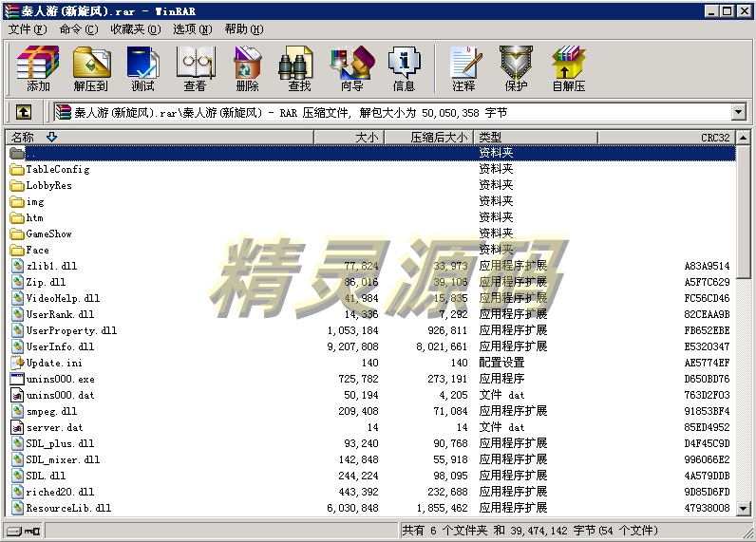Image resolution: width=756 pixels, height=542 pixels.
Task: Sort by the 名称 column header
Action: pos(160,138)
